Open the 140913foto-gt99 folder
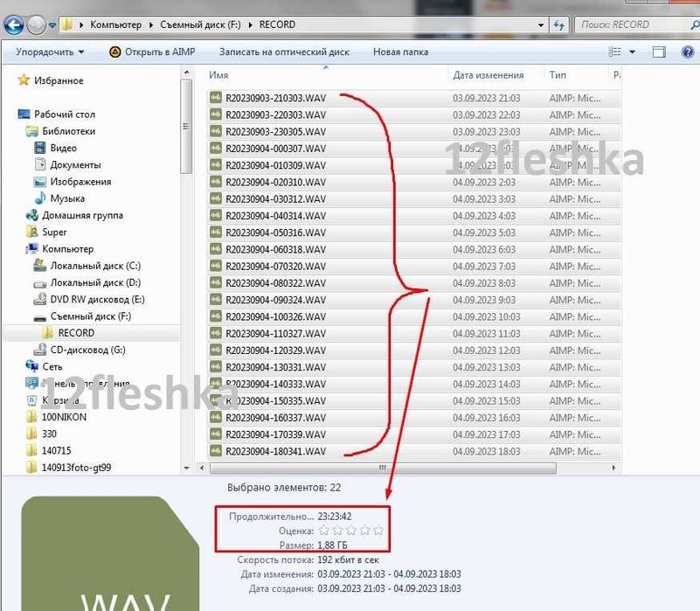This screenshot has width=700, height=611. [69, 468]
